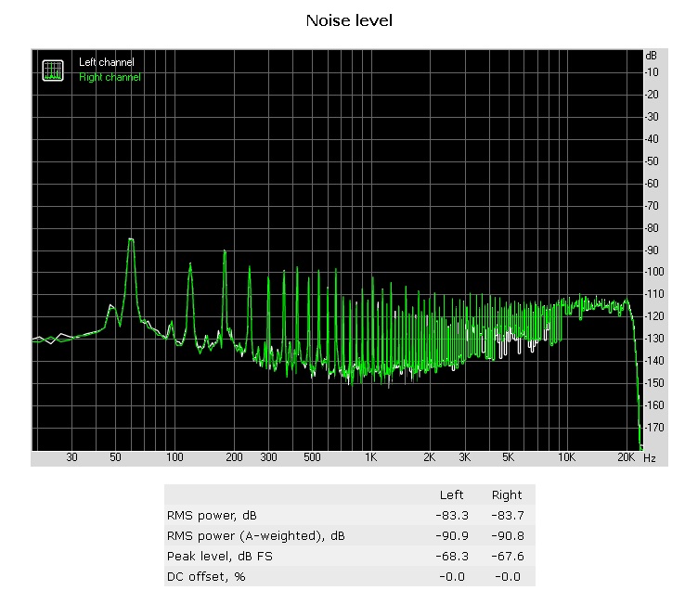This screenshot has width=698, height=616.
Task: Click the Noise level chart title
Action: (349, 20)
